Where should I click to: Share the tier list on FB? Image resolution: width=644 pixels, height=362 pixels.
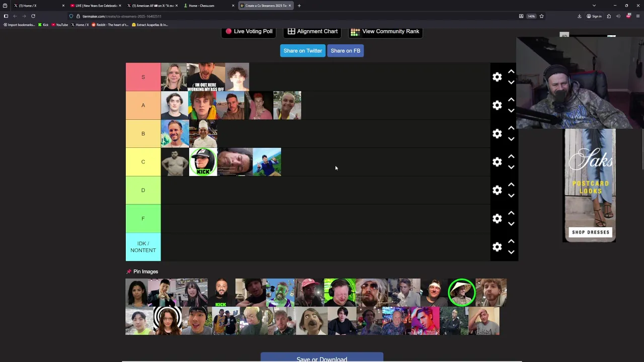[345, 51]
